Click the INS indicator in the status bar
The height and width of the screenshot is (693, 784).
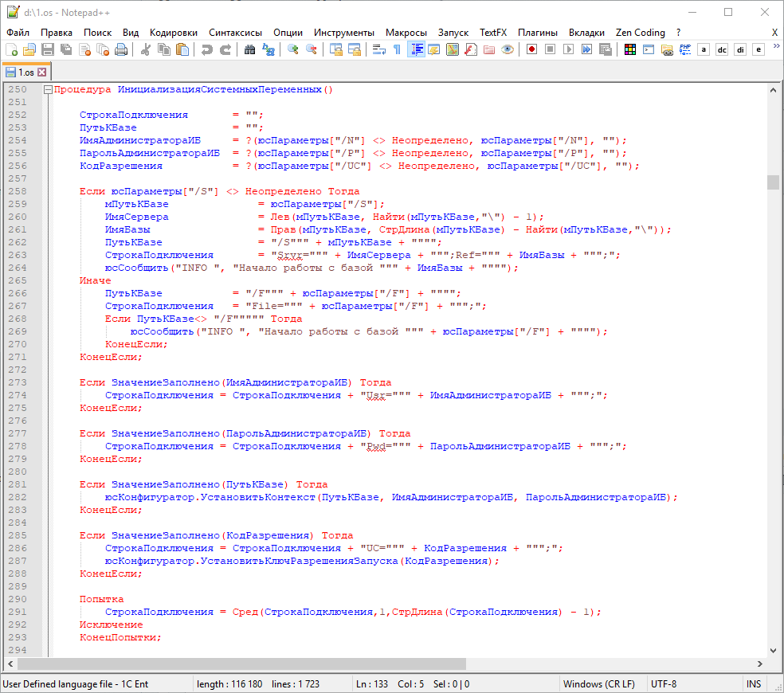[753, 683]
